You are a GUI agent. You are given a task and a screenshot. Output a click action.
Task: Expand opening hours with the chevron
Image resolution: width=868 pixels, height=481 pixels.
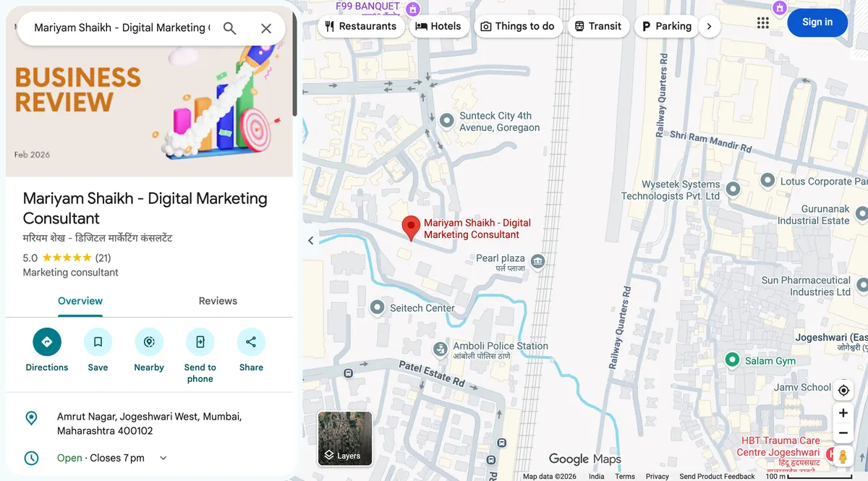tap(163, 458)
